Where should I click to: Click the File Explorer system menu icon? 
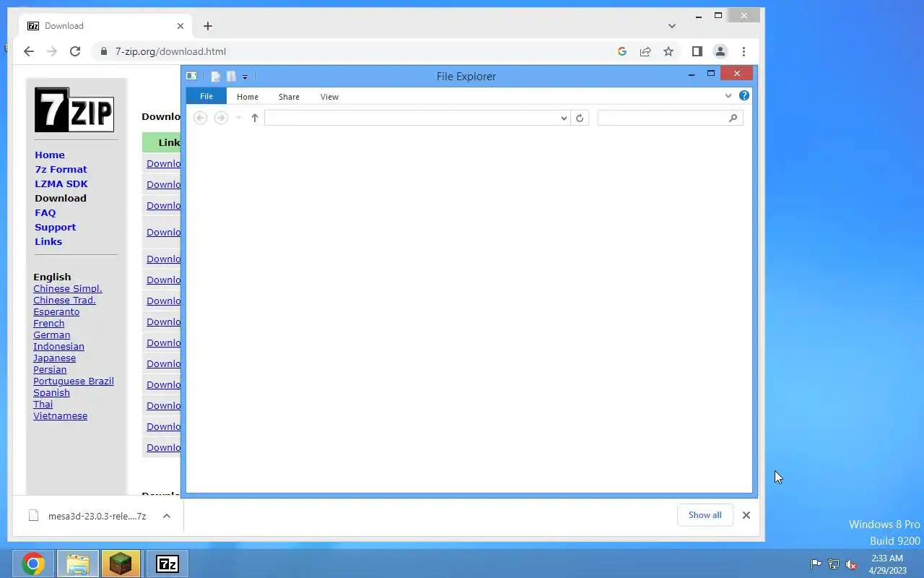pyautogui.click(x=191, y=76)
